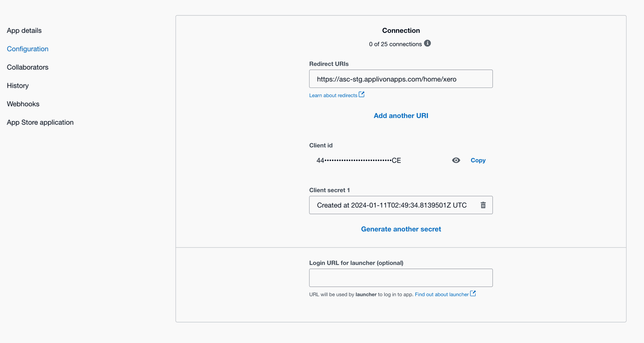644x343 pixels.
Task: Select Configuration in the sidebar
Action: click(x=28, y=49)
